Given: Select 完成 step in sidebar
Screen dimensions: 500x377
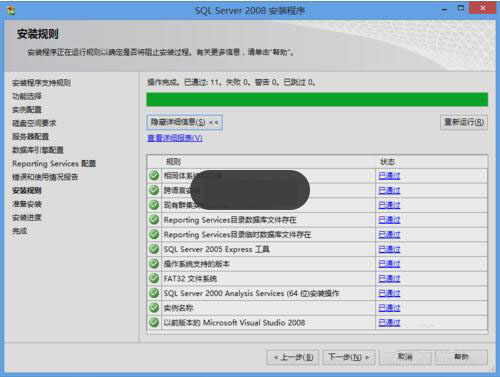Looking at the screenshot, I should click(x=20, y=231).
